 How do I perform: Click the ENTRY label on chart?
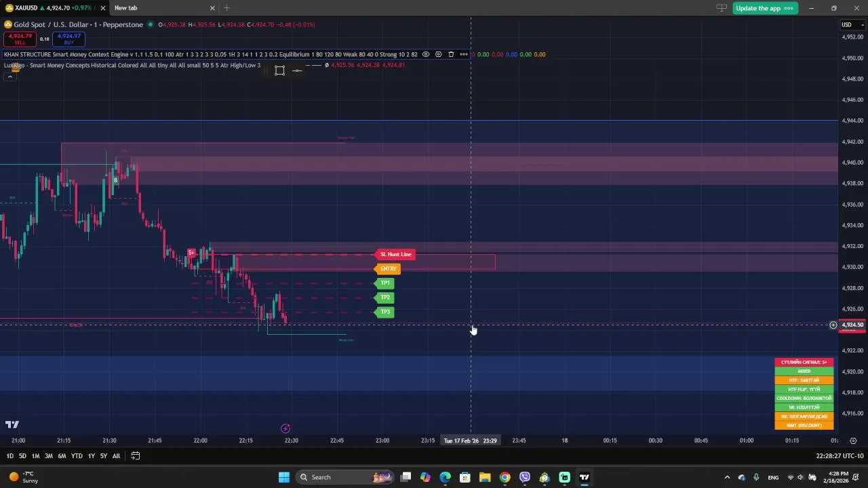coord(388,269)
